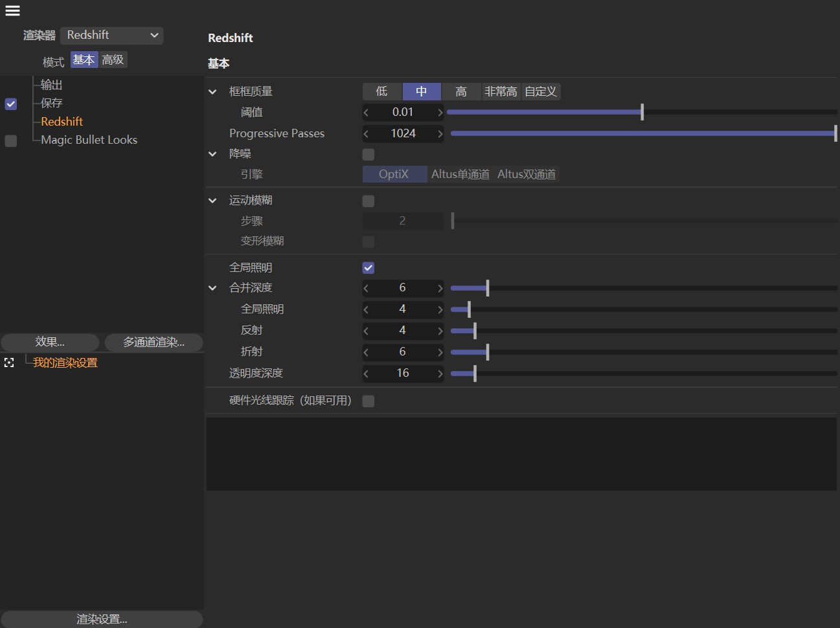Open the 渲染器 Redshift dropdown

pyautogui.click(x=111, y=35)
